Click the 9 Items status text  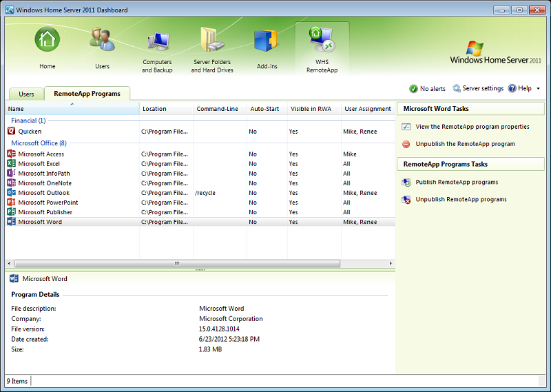click(x=17, y=381)
